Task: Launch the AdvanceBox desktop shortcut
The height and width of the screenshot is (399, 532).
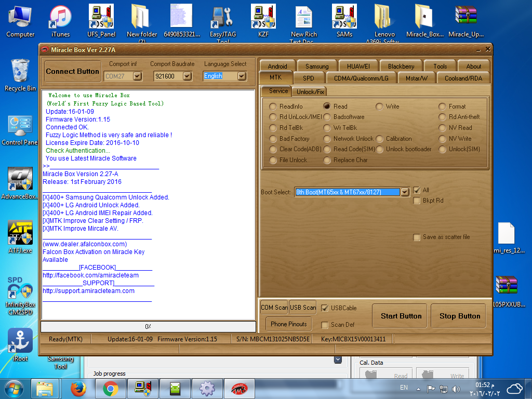Action: tap(20, 183)
